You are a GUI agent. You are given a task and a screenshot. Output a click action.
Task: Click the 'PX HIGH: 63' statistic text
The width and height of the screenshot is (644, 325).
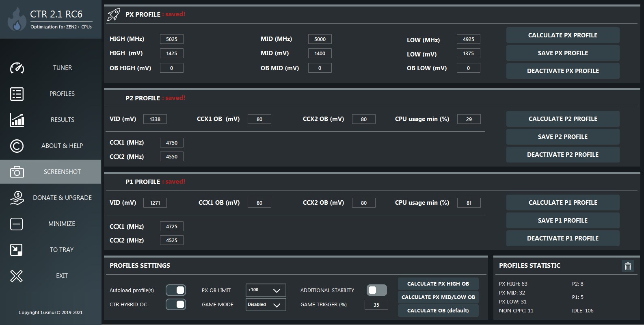pos(513,284)
